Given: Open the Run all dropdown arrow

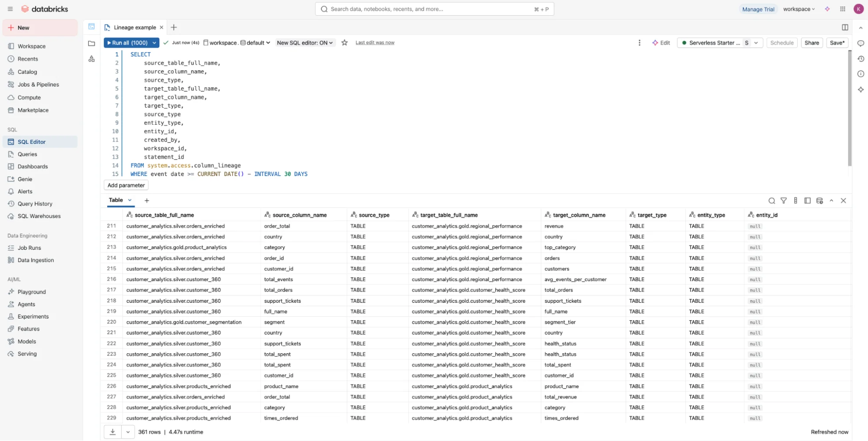Looking at the screenshot, I should (x=154, y=43).
